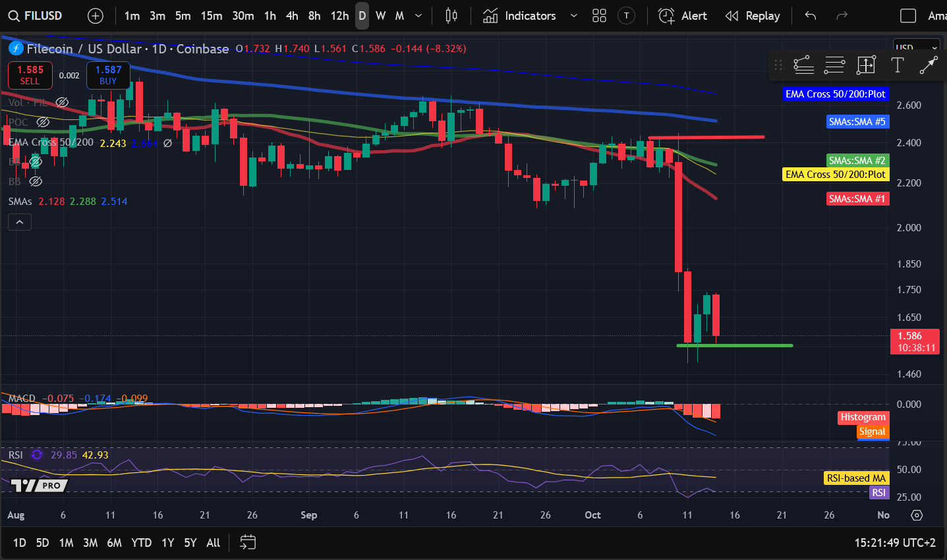Screen dimensions: 947x560
Task: Select the arrow line drawing tool
Action: (x=929, y=65)
